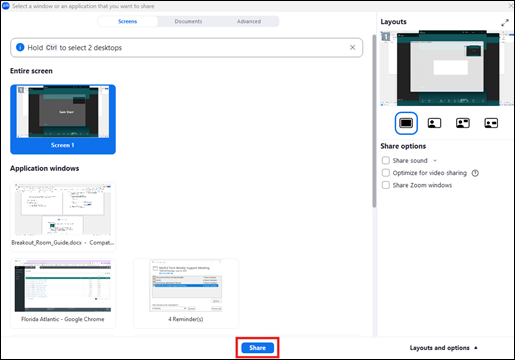This screenshot has width=515, height=360.
Task: Click the Share options heading
Action: [x=403, y=146]
